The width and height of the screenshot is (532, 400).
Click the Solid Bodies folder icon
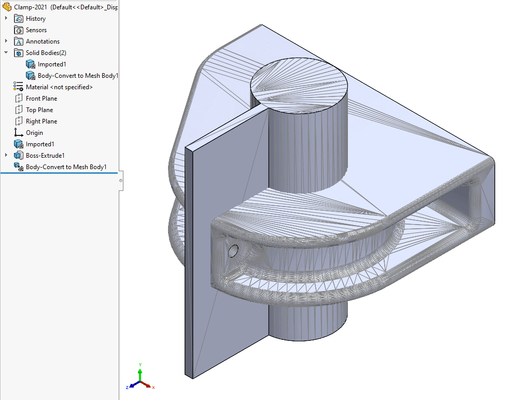coord(20,52)
